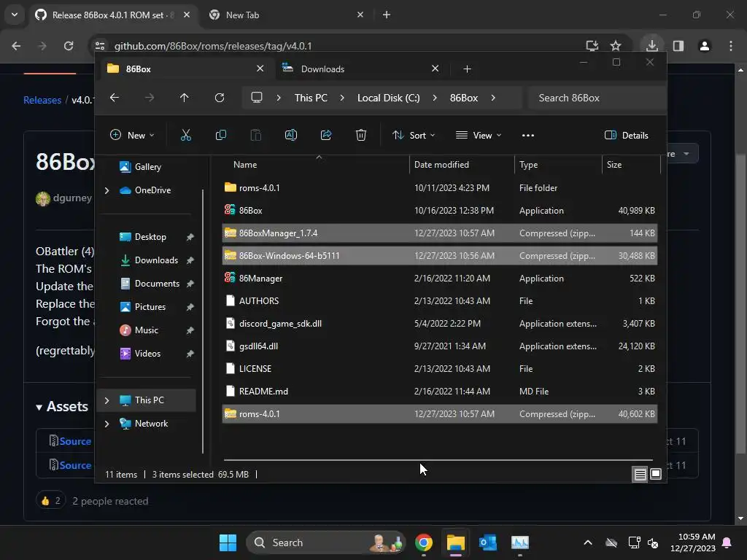Go back in File Explorer

pyautogui.click(x=115, y=98)
